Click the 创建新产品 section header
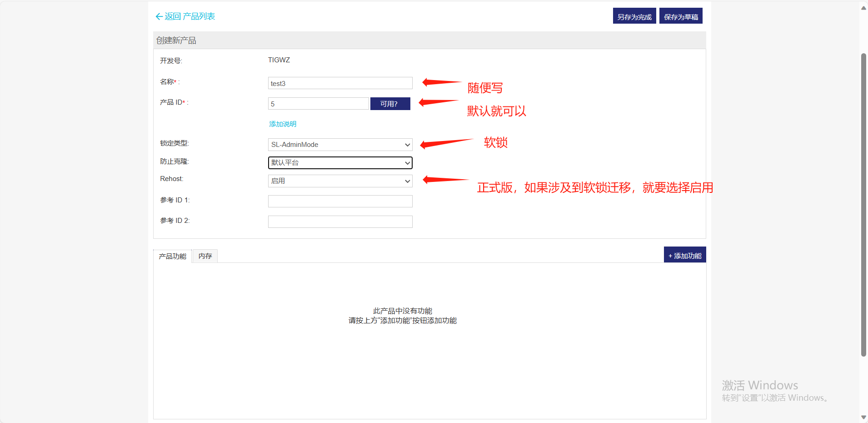The height and width of the screenshot is (423, 868). click(x=429, y=40)
